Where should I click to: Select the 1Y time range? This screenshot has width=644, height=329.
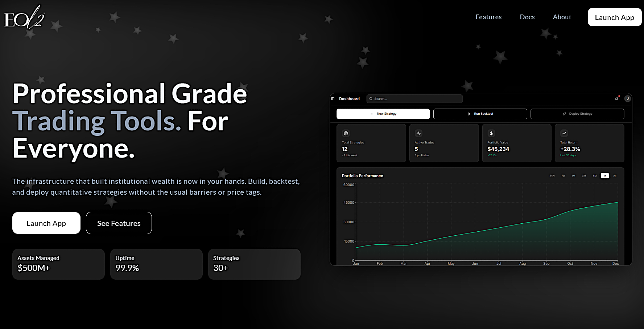(x=605, y=176)
